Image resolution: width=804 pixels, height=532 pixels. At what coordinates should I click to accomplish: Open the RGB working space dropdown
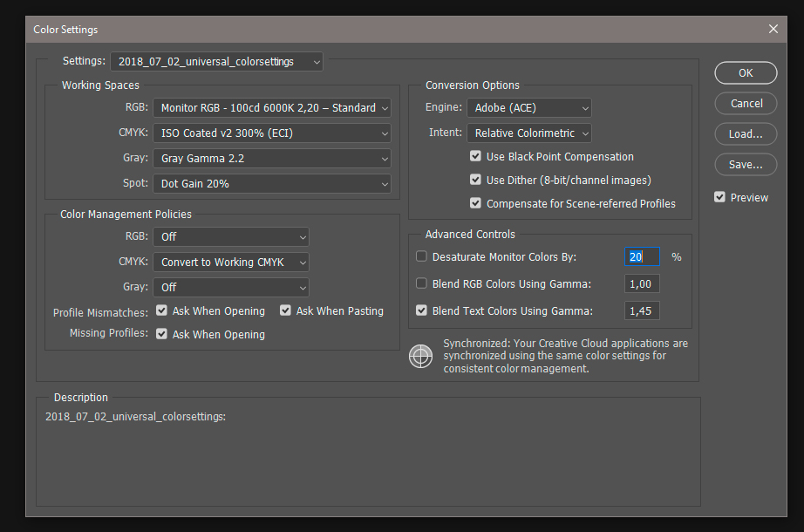[x=272, y=107]
